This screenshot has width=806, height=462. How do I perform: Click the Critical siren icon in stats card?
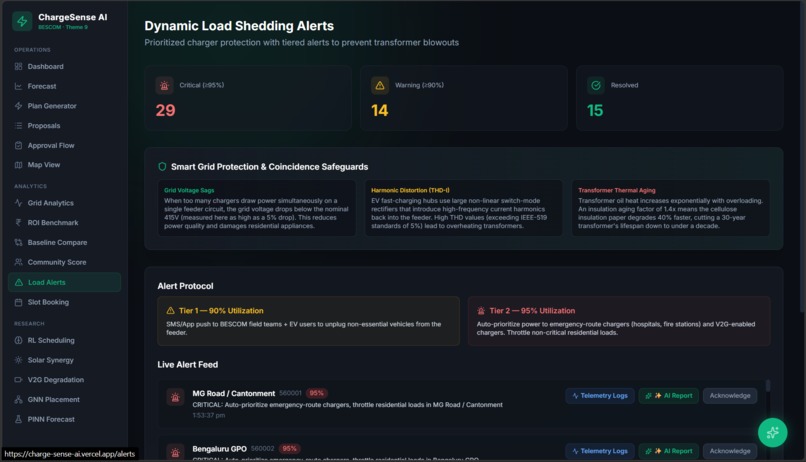click(164, 85)
